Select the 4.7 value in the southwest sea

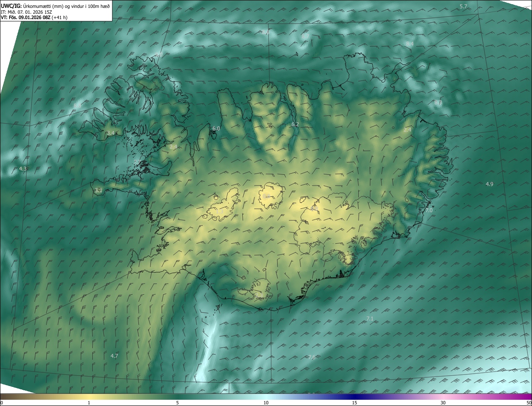[114, 356]
